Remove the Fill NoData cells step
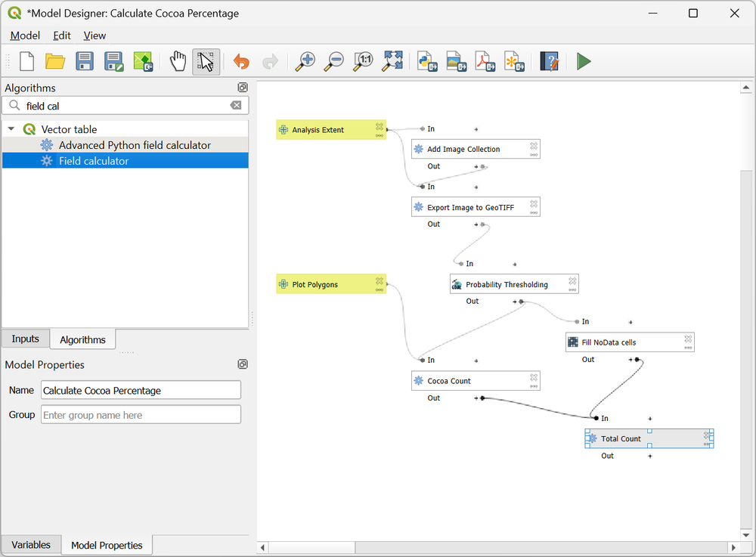 point(688,339)
